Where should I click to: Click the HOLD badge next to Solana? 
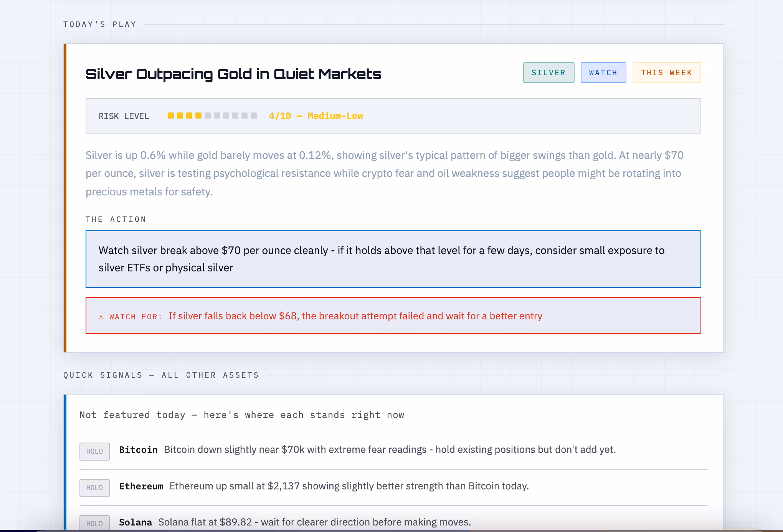(94, 523)
